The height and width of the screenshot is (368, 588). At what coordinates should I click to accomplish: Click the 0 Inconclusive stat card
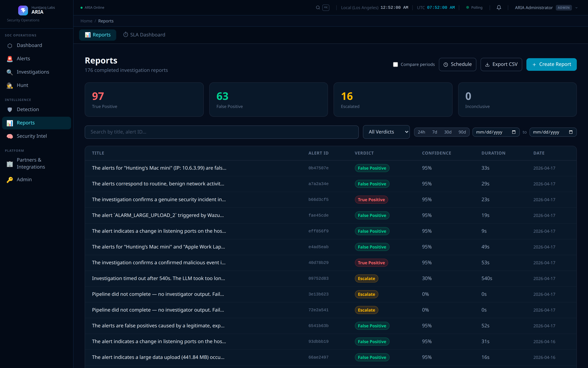click(x=517, y=100)
